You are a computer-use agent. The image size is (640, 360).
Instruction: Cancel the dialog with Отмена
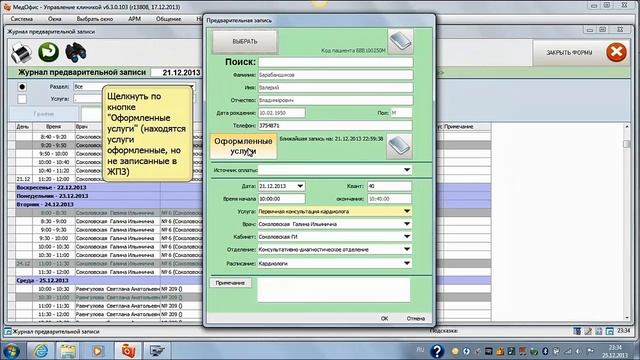click(x=416, y=318)
